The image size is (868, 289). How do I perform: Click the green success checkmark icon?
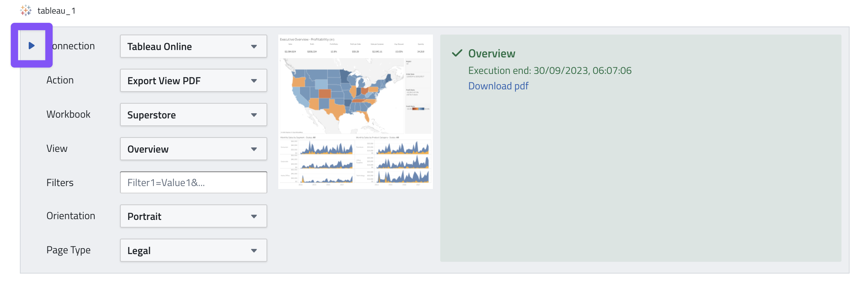(x=457, y=53)
